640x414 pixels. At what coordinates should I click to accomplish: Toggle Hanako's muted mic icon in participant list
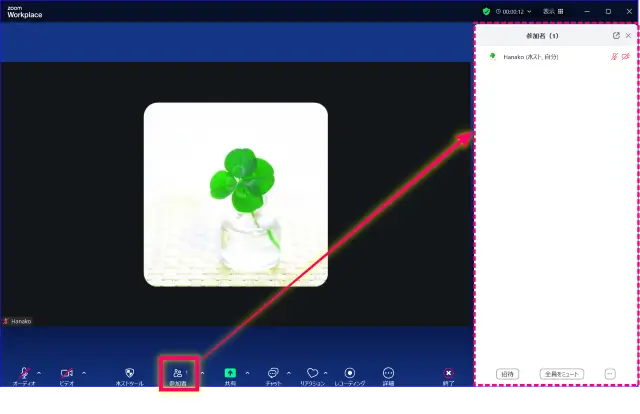[614, 57]
